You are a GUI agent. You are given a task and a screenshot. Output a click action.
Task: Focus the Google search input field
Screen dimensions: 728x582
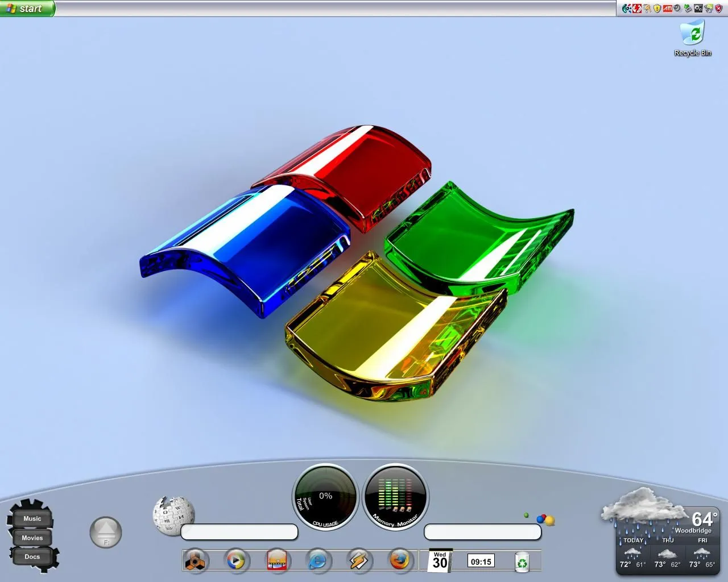point(482,532)
